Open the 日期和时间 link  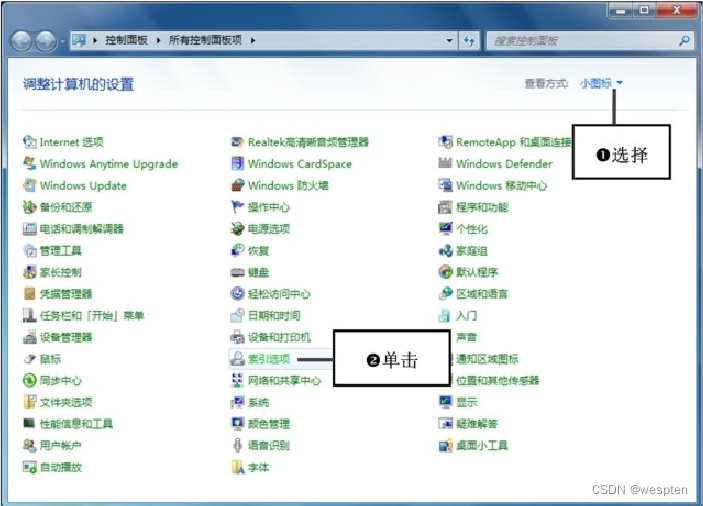274,316
